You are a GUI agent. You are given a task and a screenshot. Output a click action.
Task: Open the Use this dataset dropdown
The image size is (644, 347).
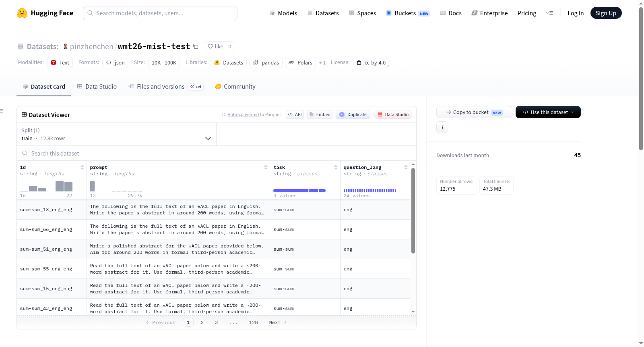tap(548, 112)
